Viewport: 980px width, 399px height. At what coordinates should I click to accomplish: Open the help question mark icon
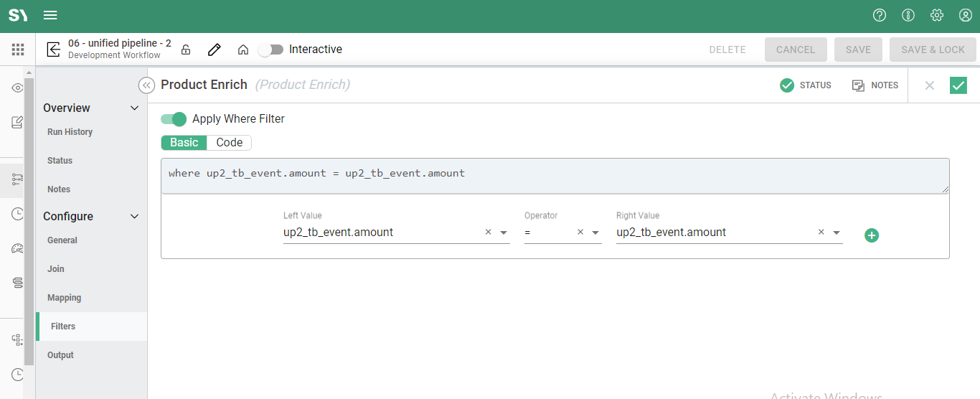pyautogui.click(x=880, y=15)
